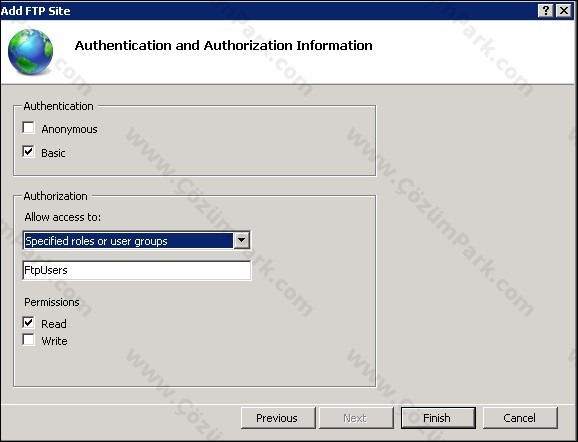Image resolution: width=578 pixels, height=442 pixels.
Task: Click the greyed-out Next button
Action: [356, 418]
